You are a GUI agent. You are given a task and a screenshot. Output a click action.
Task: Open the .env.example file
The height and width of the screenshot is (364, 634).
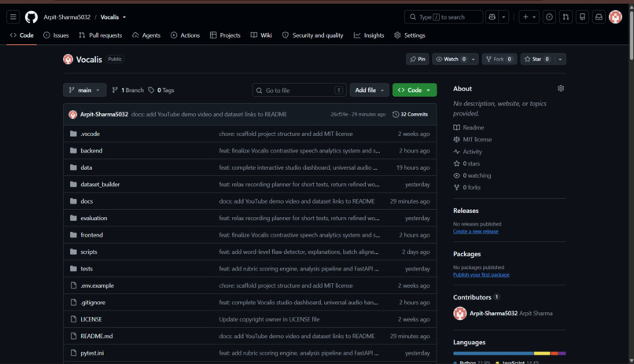tap(97, 285)
